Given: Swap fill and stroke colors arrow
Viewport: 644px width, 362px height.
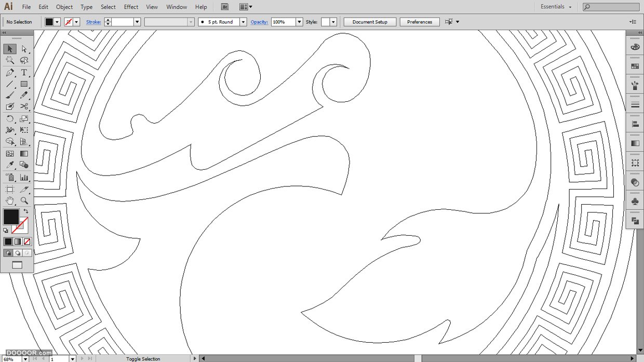Looking at the screenshot, I should click(26, 211).
